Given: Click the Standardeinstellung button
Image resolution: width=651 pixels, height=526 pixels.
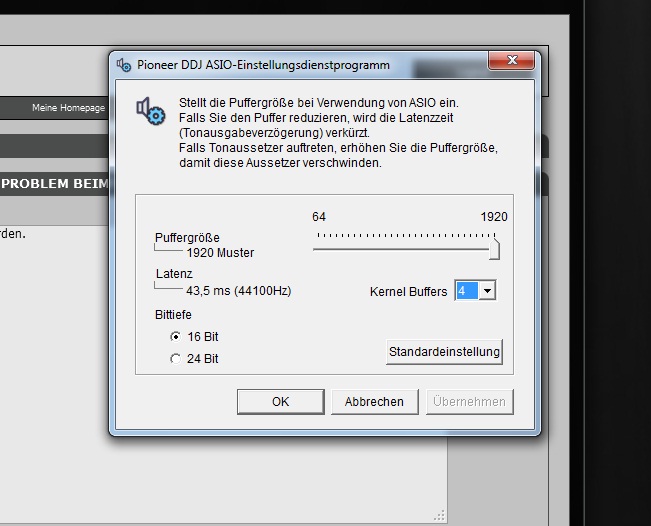Looking at the screenshot, I should tap(444, 352).
